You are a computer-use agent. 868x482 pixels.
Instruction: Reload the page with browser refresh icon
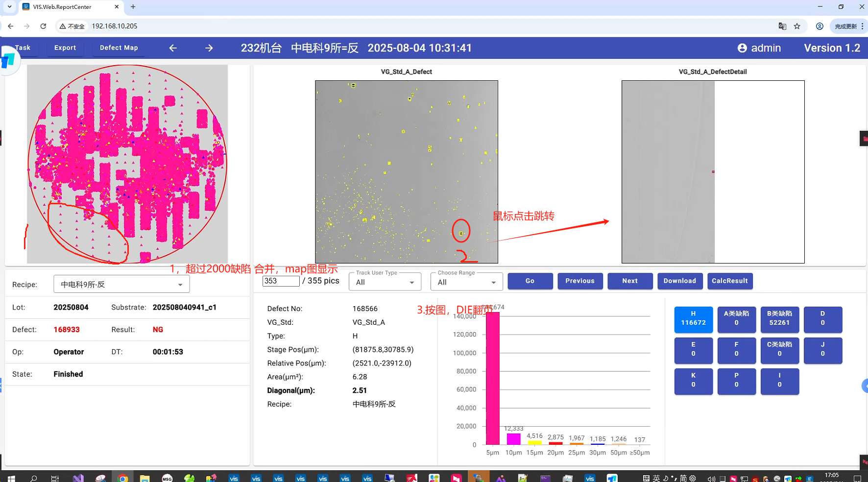click(43, 26)
